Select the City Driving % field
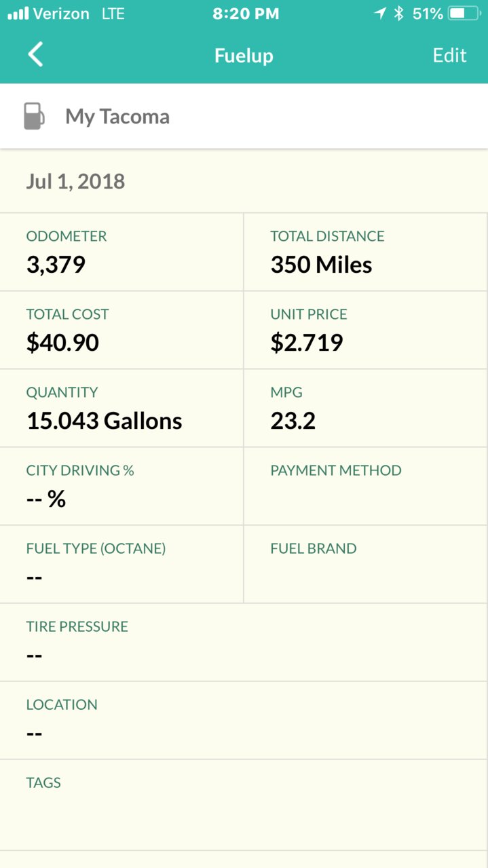The width and height of the screenshot is (488, 868). tap(121, 486)
